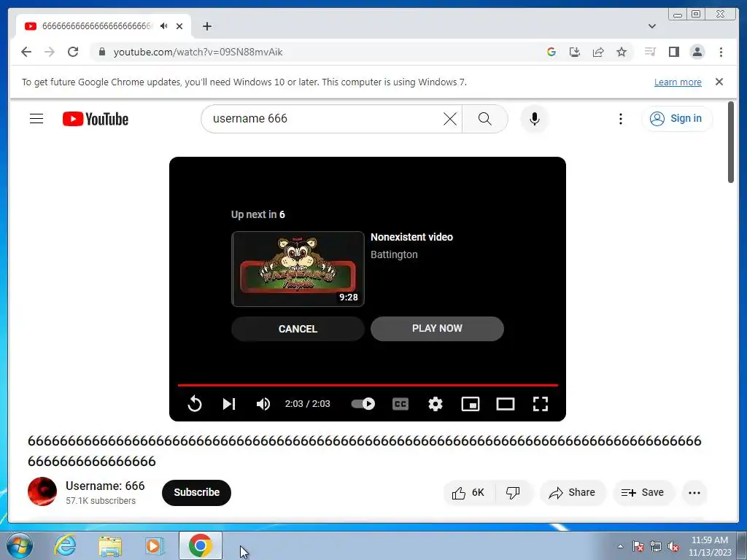Open Action Center flag icon
The width and height of the screenshot is (747, 560).
pyautogui.click(x=638, y=546)
